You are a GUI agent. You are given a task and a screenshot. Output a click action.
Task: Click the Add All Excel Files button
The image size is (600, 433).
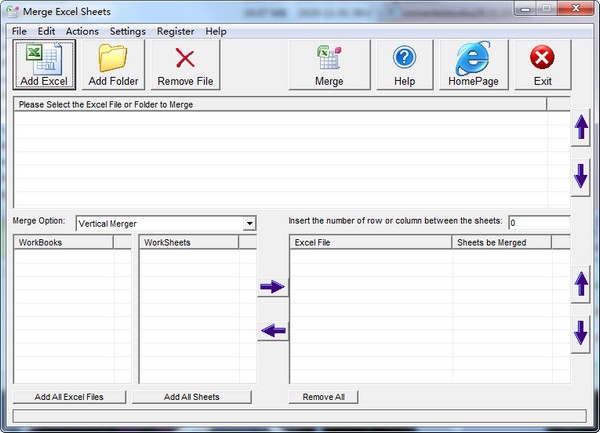tap(70, 397)
